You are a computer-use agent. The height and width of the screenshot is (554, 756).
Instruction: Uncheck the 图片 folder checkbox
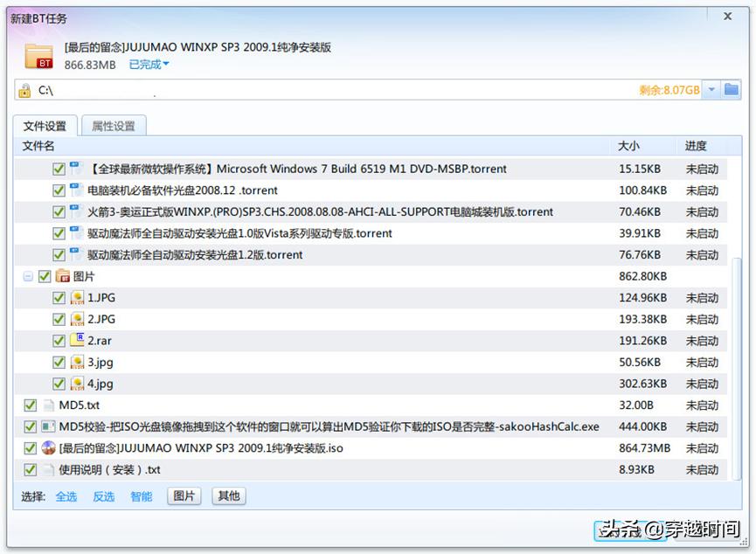(44, 275)
